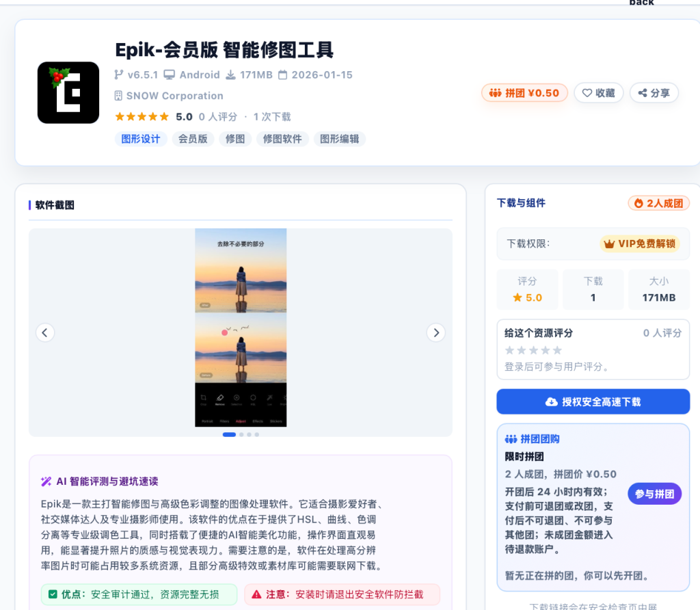
Task: Click the SNOW Corporation developer name
Action: [174, 96]
